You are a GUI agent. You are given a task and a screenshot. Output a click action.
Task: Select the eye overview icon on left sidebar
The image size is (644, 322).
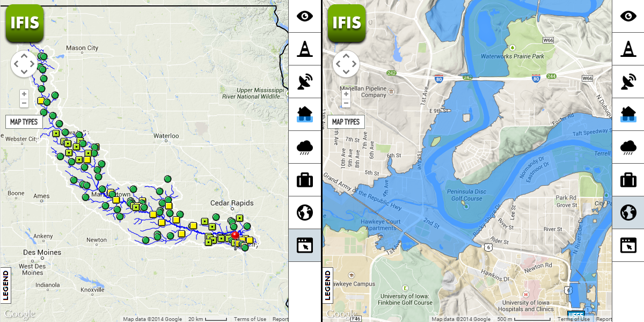(304, 16)
